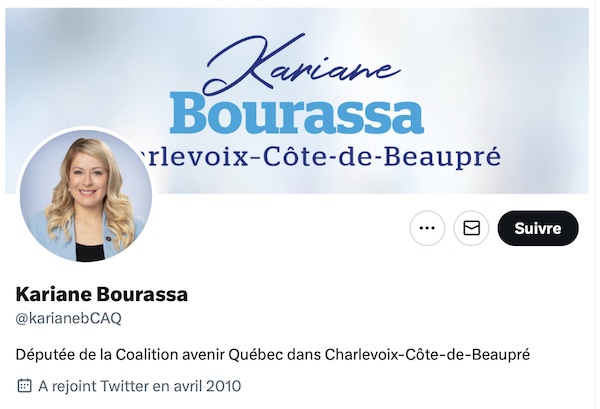Follow the account with the Suivre button

click(x=538, y=228)
